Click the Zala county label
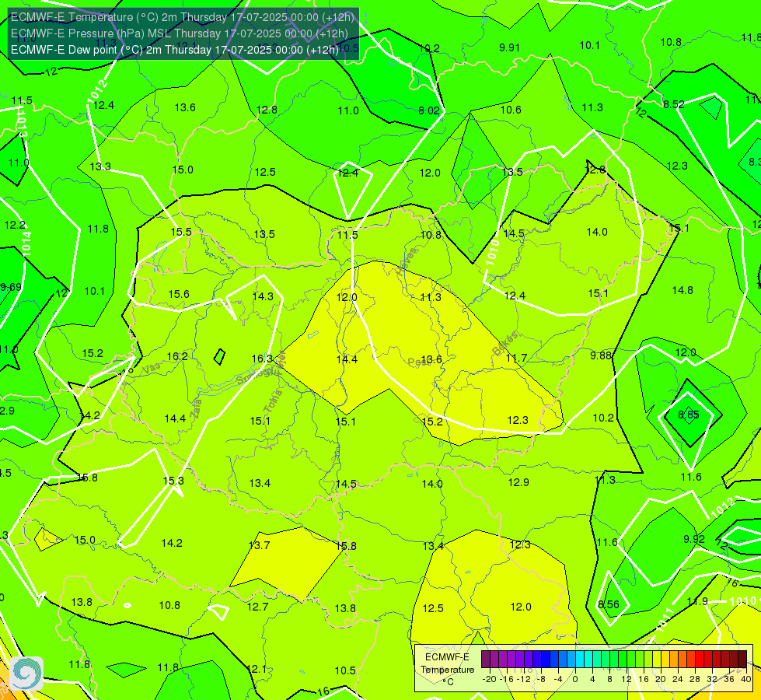The height and width of the screenshot is (700, 761). [196, 408]
